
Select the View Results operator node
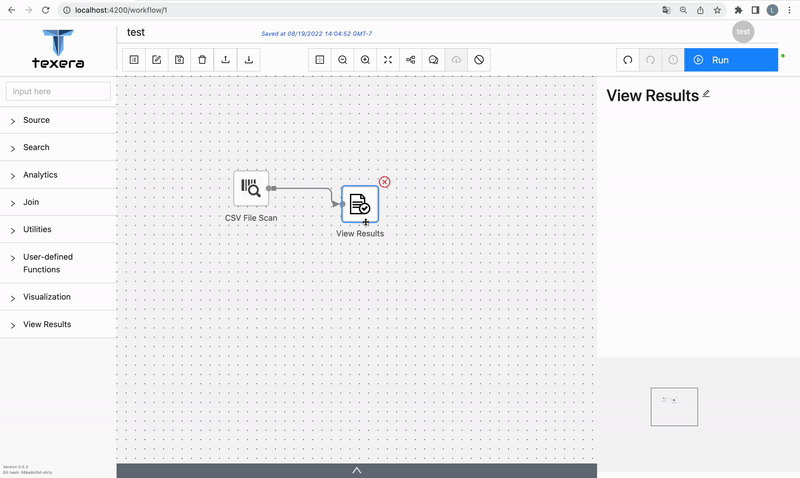(x=360, y=204)
